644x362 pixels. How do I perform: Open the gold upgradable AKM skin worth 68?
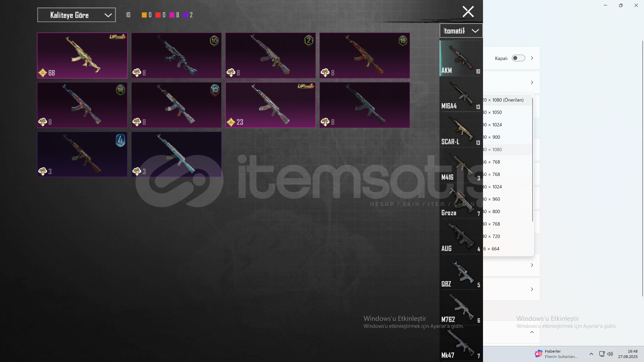click(x=82, y=55)
